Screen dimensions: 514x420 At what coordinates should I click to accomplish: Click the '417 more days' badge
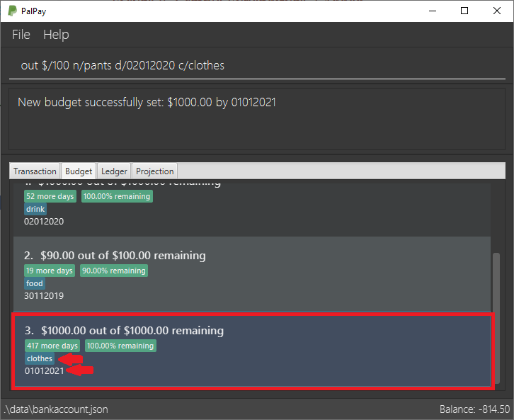tap(52, 346)
